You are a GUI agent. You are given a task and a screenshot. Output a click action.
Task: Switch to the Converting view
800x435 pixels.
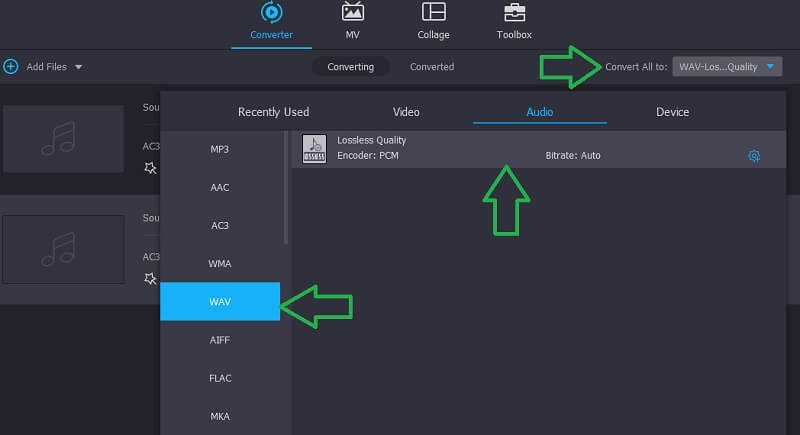pyautogui.click(x=350, y=67)
